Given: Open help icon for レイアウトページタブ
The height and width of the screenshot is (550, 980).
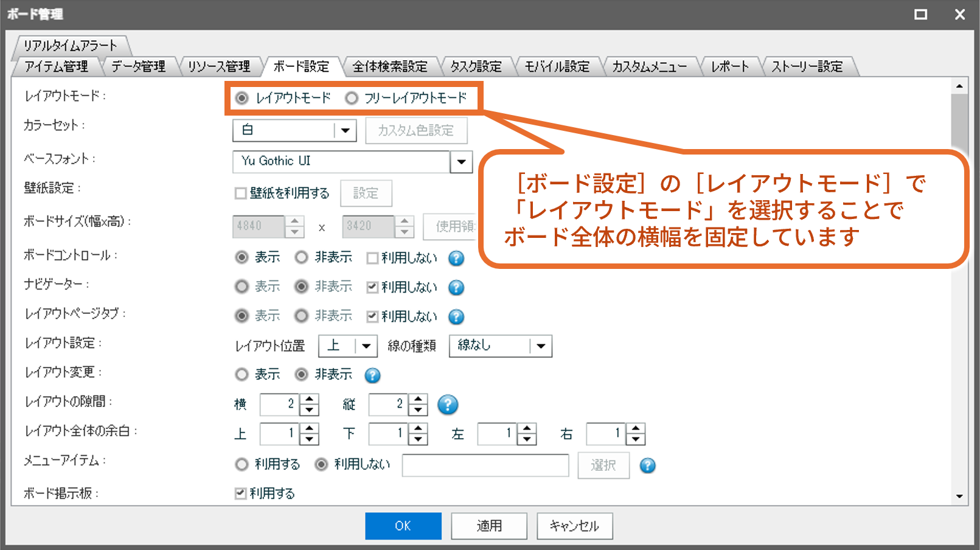Looking at the screenshot, I should 456,316.
